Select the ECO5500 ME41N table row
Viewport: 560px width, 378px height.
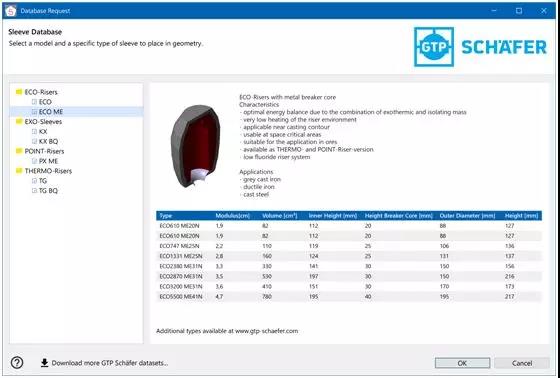click(349, 297)
